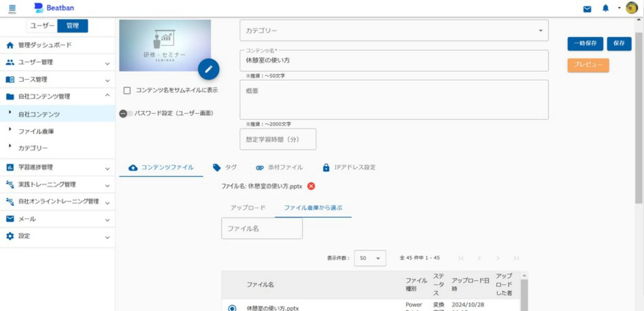Click the 実践トレーニング管理 icon

point(10,184)
